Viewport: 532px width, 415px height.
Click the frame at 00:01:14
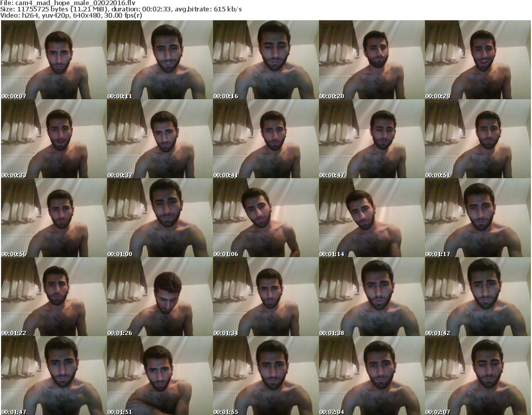(371, 218)
